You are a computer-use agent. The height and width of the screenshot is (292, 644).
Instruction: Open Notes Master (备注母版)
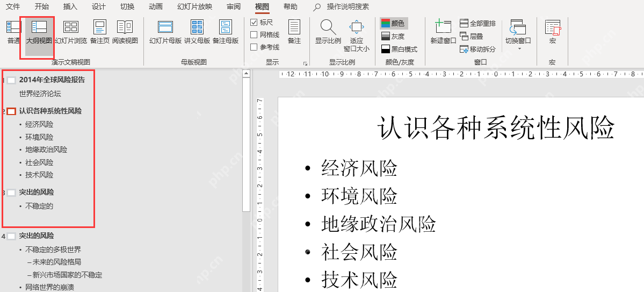click(x=226, y=32)
